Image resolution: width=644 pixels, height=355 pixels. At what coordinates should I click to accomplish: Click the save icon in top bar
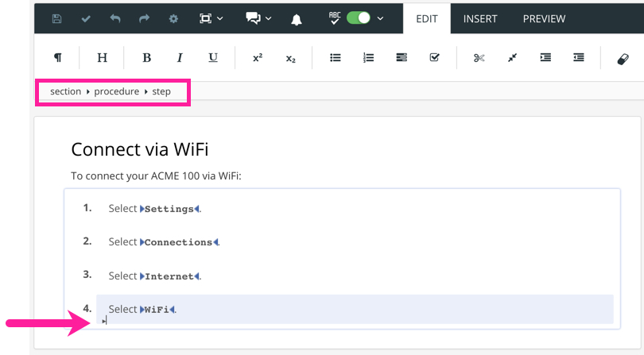pyautogui.click(x=57, y=18)
